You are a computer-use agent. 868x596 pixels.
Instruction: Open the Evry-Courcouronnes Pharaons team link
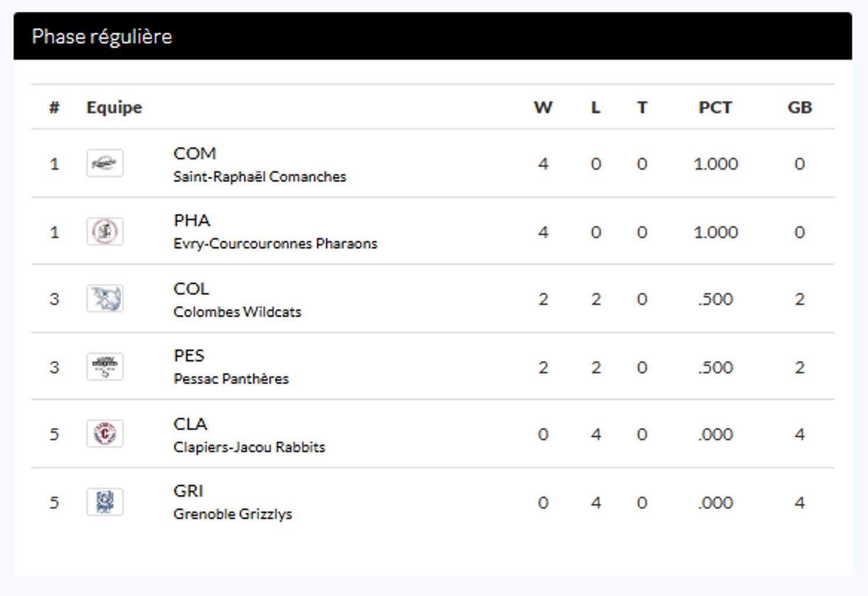[x=275, y=243]
